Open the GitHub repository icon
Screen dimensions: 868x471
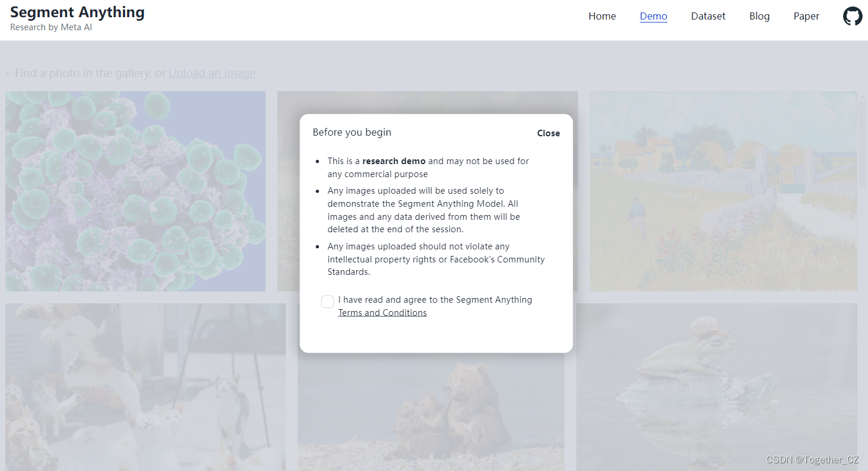point(853,16)
